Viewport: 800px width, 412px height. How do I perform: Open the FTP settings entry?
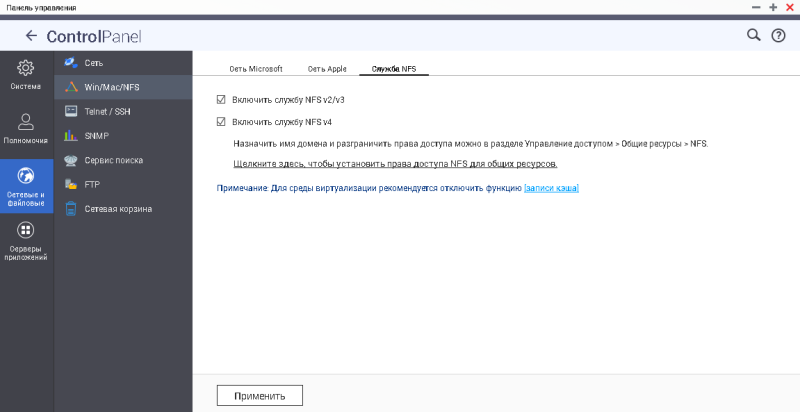pos(123,185)
